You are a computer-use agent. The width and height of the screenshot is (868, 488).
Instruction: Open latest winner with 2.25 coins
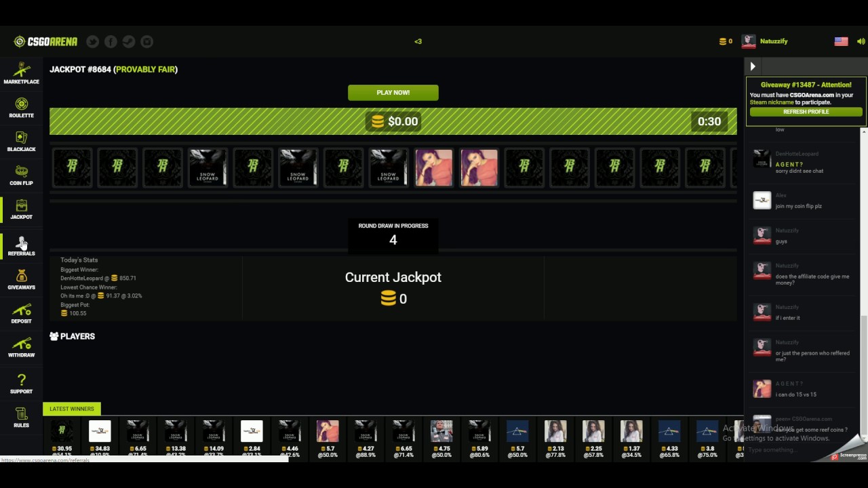click(x=593, y=436)
